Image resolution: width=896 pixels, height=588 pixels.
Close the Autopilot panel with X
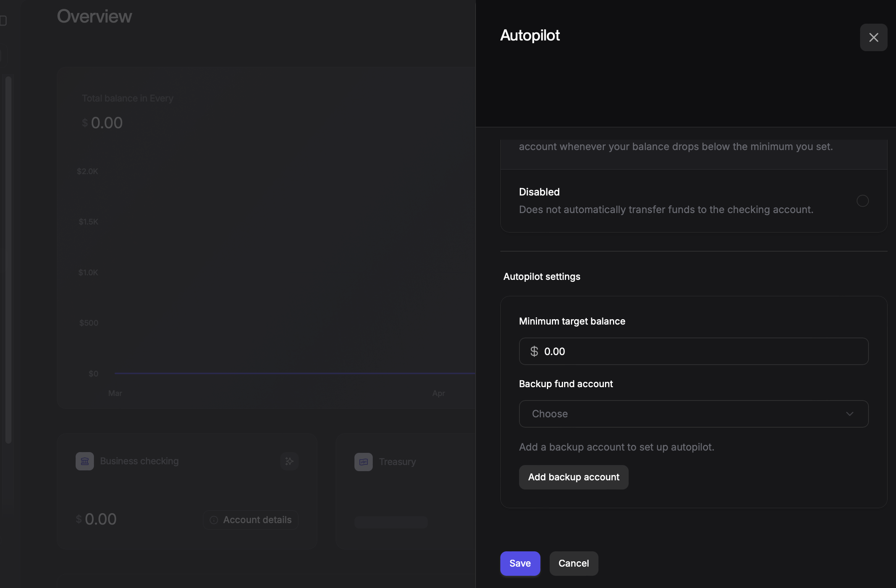pos(873,37)
